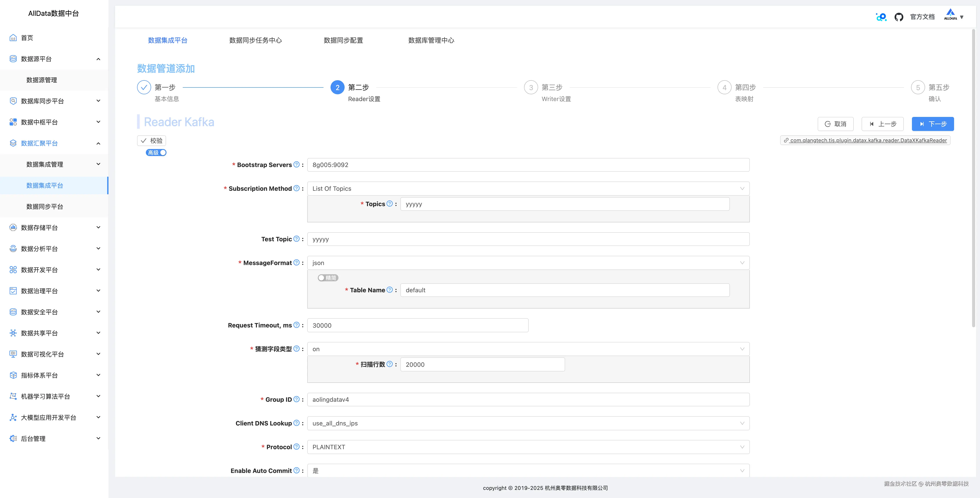
Task: Click the GitHub icon in the header
Action: [x=899, y=17]
